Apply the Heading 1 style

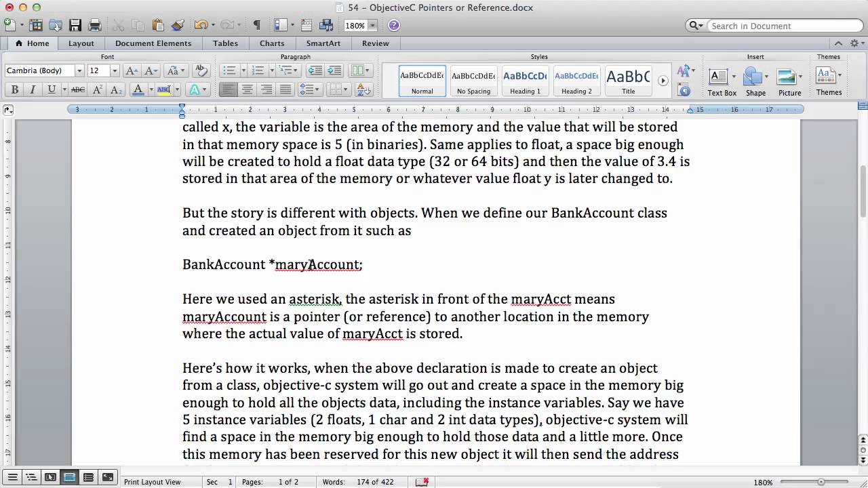525,81
